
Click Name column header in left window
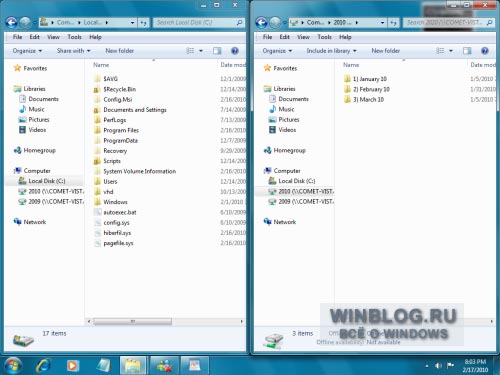point(101,65)
